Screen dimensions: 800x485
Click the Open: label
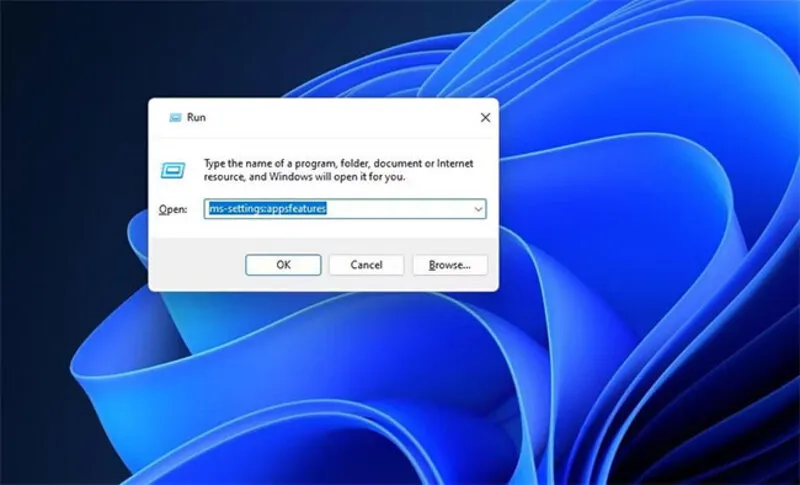coord(173,209)
